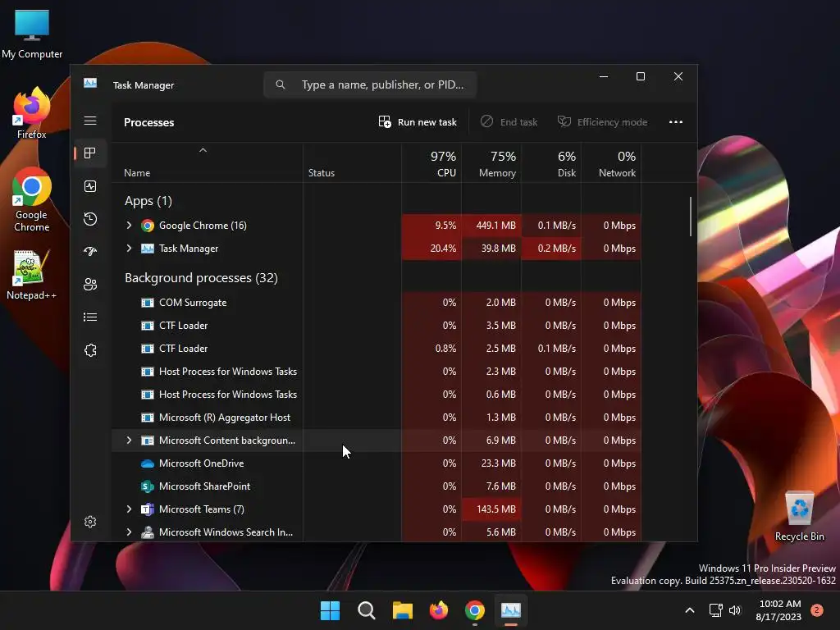Expand Microsoft Content background process

[x=129, y=441]
